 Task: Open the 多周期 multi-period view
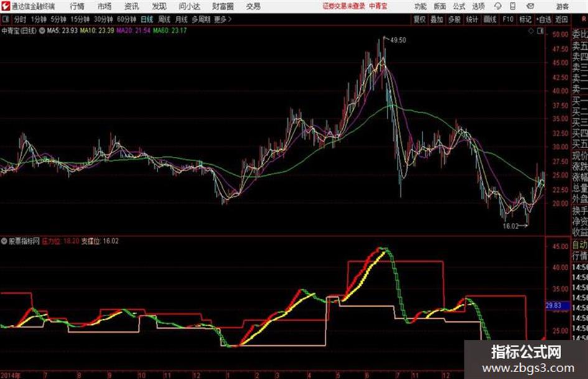(x=201, y=19)
